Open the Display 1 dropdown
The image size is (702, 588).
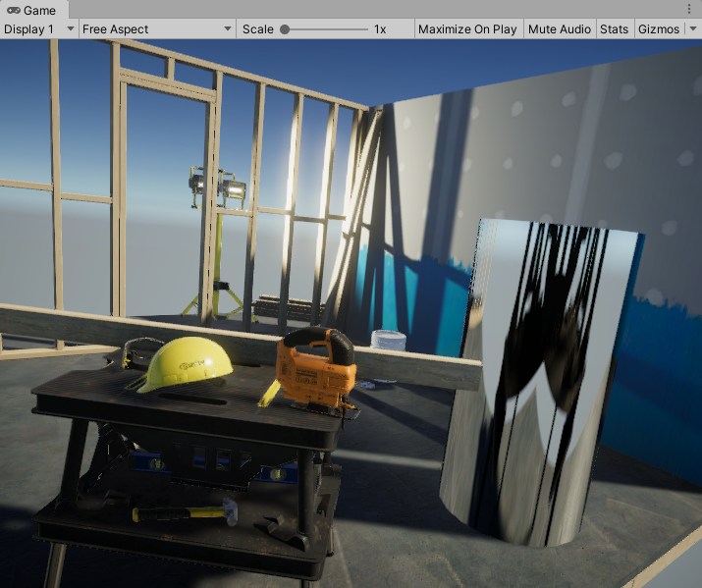pyautogui.click(x=38, y=29)
